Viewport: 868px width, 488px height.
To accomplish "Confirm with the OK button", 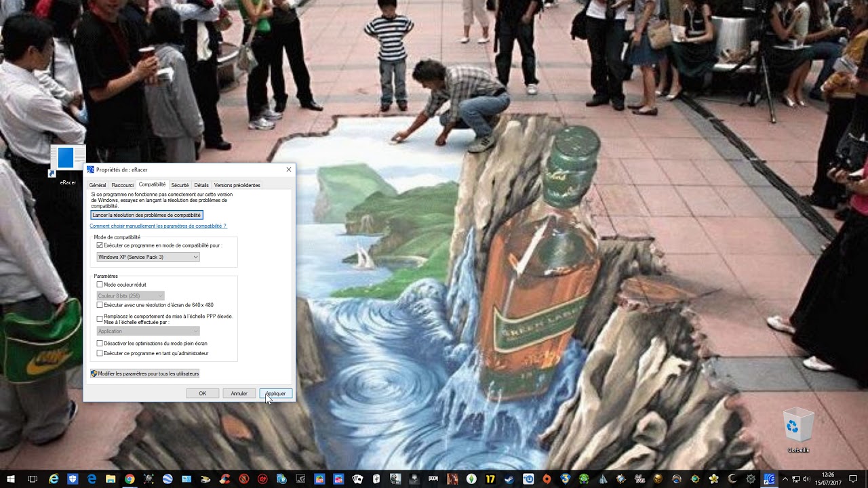I will click(202, 393).
